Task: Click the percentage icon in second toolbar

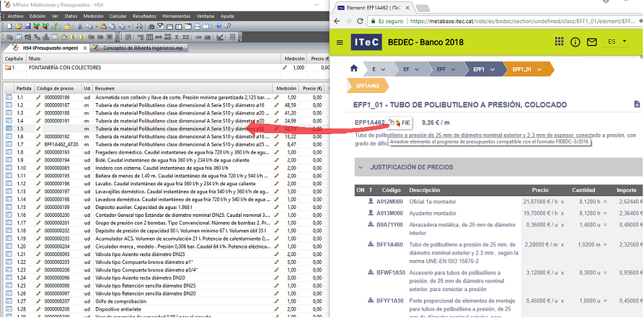Action: (37, 37)
